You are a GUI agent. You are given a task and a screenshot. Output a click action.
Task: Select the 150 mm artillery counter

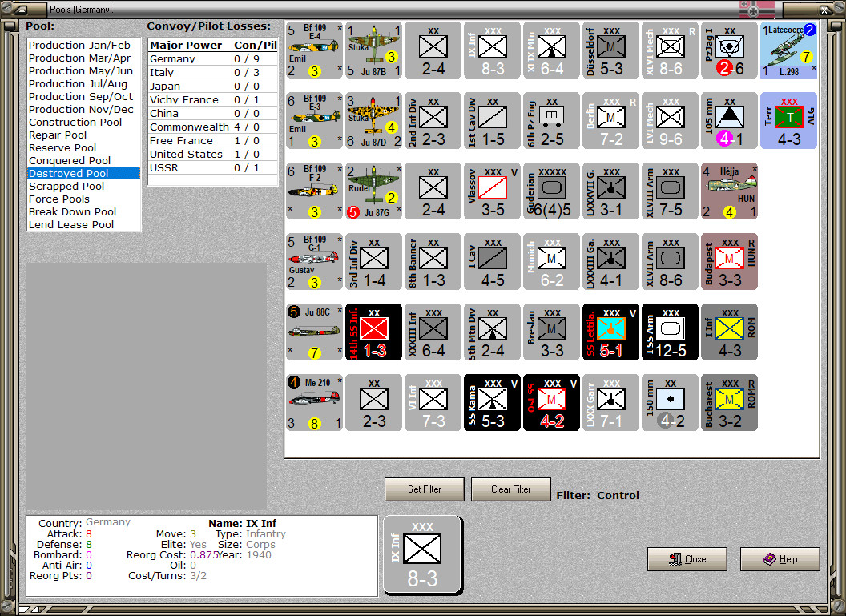[670, 402]
